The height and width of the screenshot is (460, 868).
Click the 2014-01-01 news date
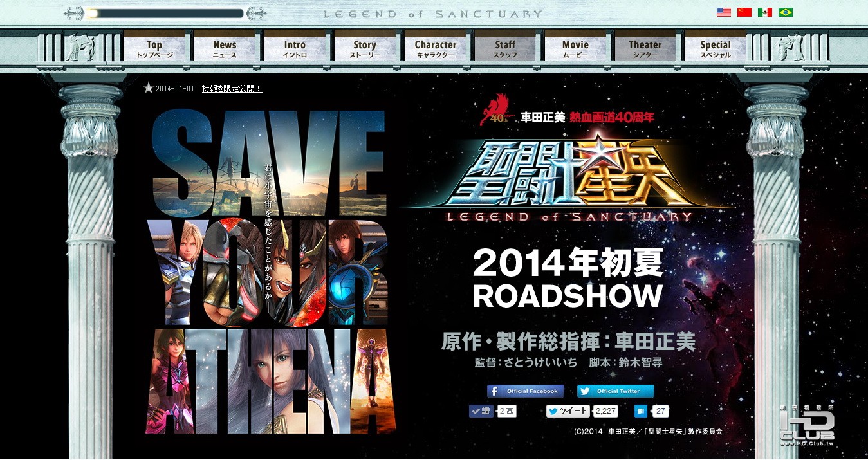coord(176,89)
